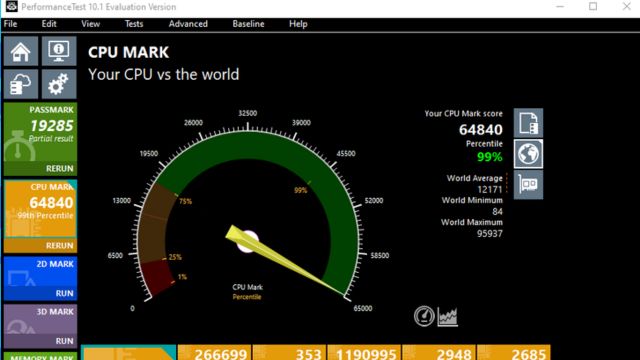Click the 75% marker on gauge

(x=185, y=201)
